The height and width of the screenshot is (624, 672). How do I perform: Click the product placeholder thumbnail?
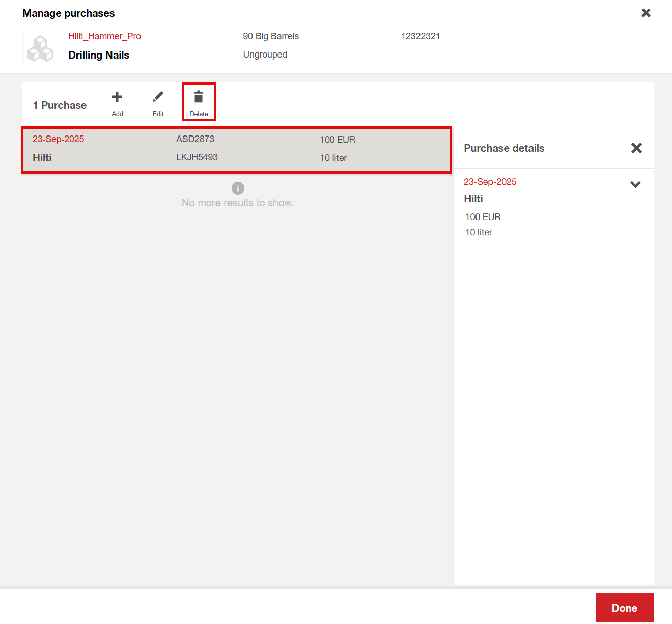click(x=40, y=48)
